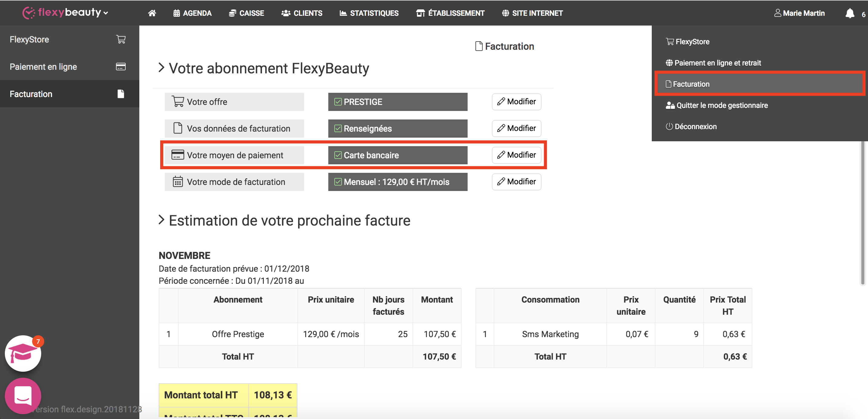
Task: Open the home page icon
Action: (x=152, y=13)
